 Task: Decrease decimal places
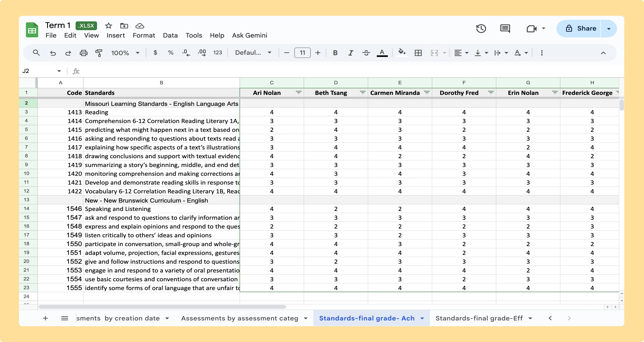click(x=186, y=53)
